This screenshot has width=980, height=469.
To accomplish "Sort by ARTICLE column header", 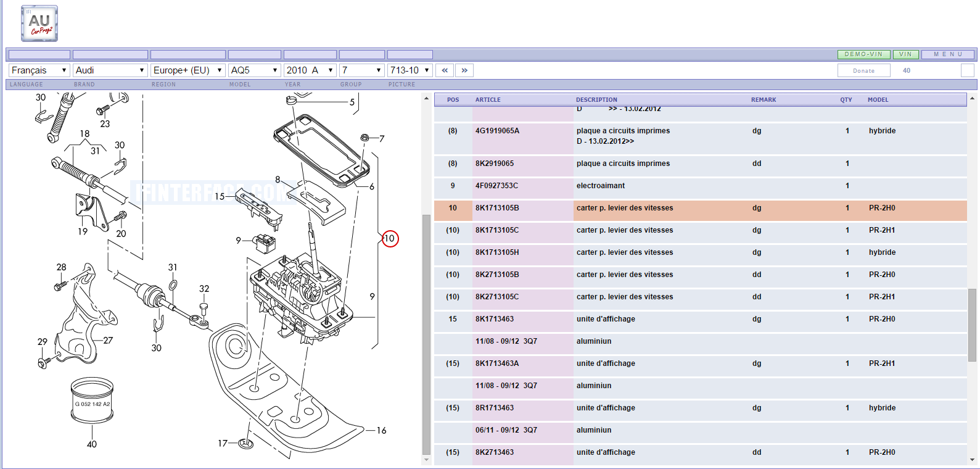I will [x=488, y=100].
